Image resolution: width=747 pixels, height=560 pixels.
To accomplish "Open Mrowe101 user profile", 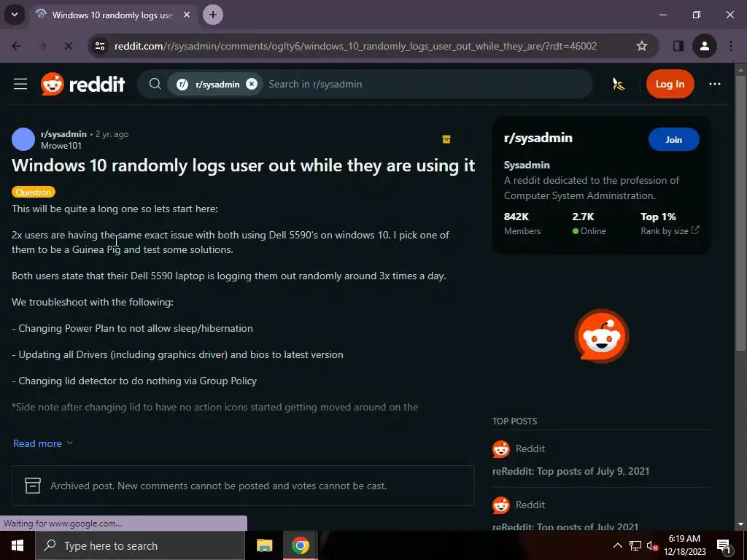I will (x=61, y=146).
